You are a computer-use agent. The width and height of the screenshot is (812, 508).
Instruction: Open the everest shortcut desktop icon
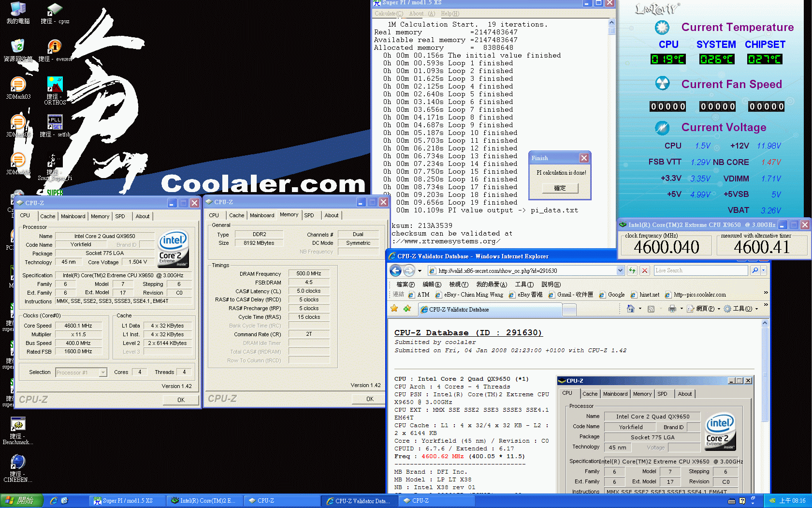coord(55,50)
